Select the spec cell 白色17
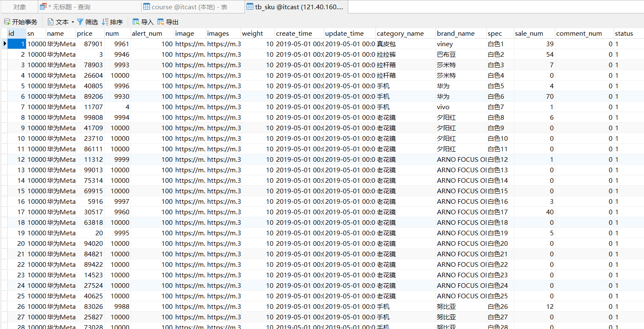 coord(500,212)
